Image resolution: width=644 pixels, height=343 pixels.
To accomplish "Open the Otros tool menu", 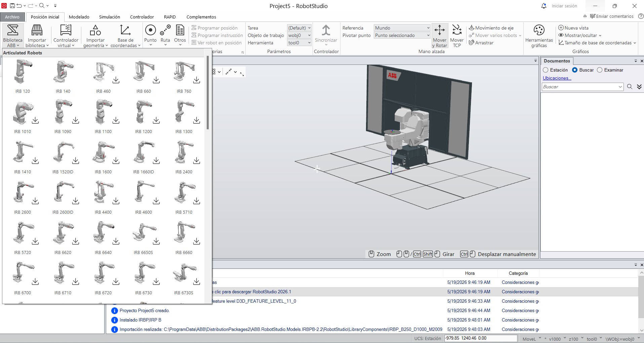I will point(180,35).
